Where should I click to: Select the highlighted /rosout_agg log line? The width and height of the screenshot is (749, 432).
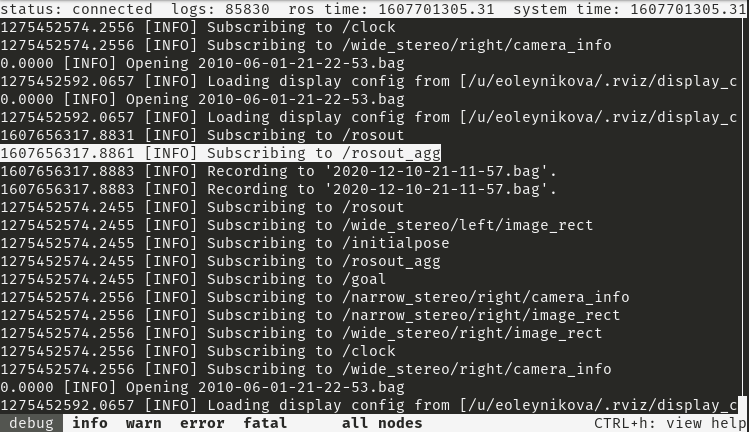point(220,153)
